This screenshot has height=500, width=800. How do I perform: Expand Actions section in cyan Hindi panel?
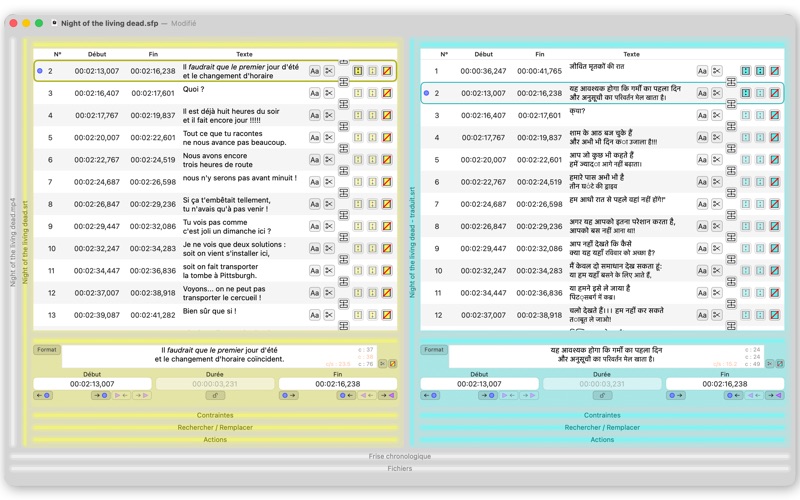(602, 439)
